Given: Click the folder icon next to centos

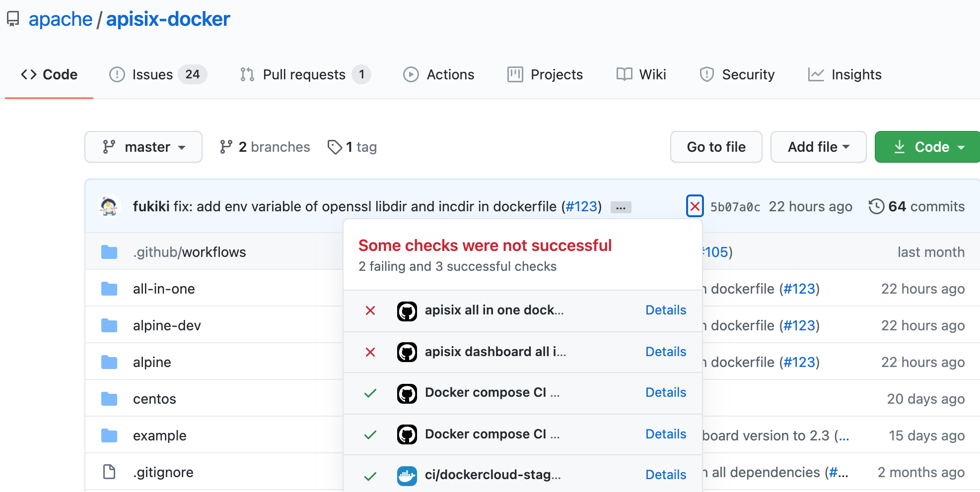Looking at the screenshot, I should (109, 399).
